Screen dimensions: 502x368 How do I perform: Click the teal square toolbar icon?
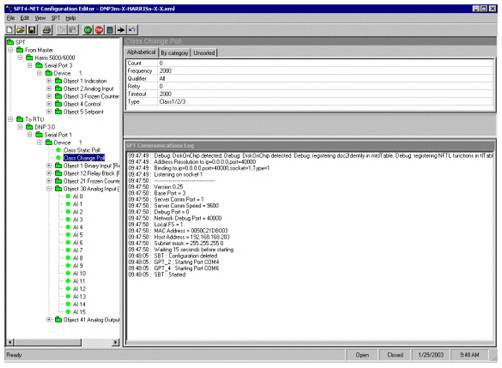110,30
